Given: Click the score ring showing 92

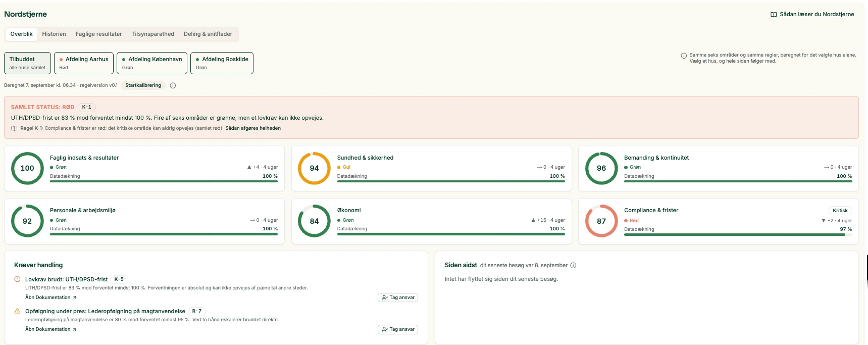Looking at the screenshot, I should click(27, 221).
